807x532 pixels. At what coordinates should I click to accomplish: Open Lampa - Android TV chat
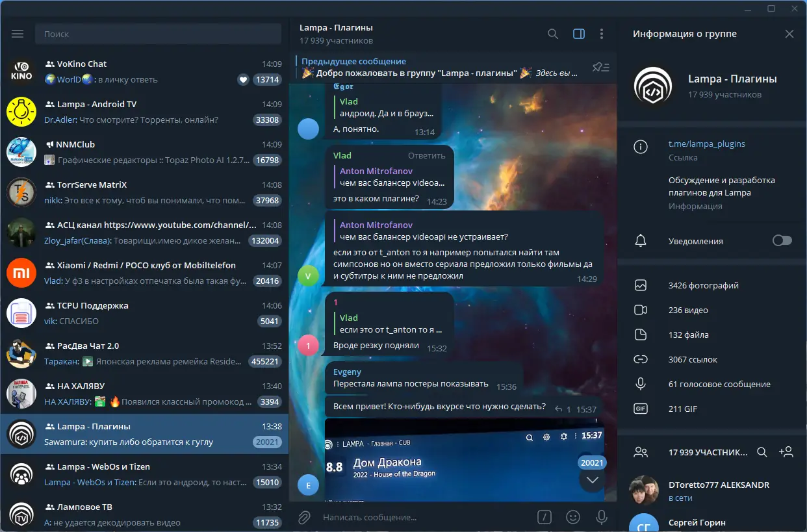click(144, 112)
